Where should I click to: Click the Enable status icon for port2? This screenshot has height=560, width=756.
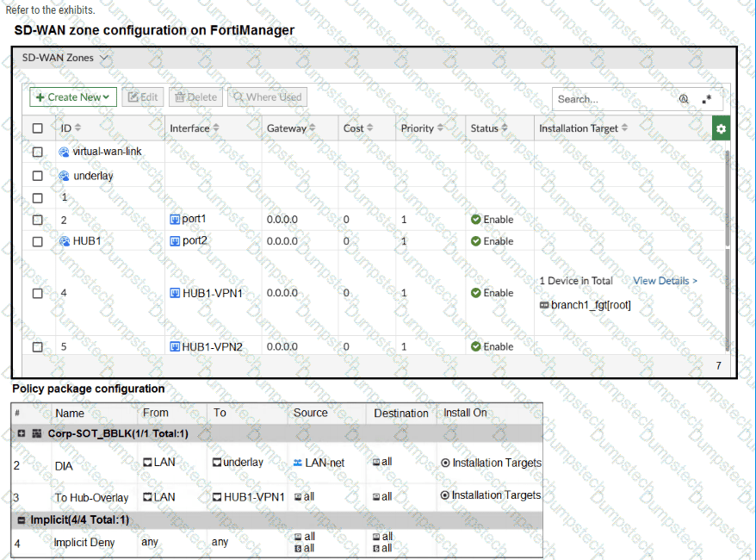click(476, 241)
